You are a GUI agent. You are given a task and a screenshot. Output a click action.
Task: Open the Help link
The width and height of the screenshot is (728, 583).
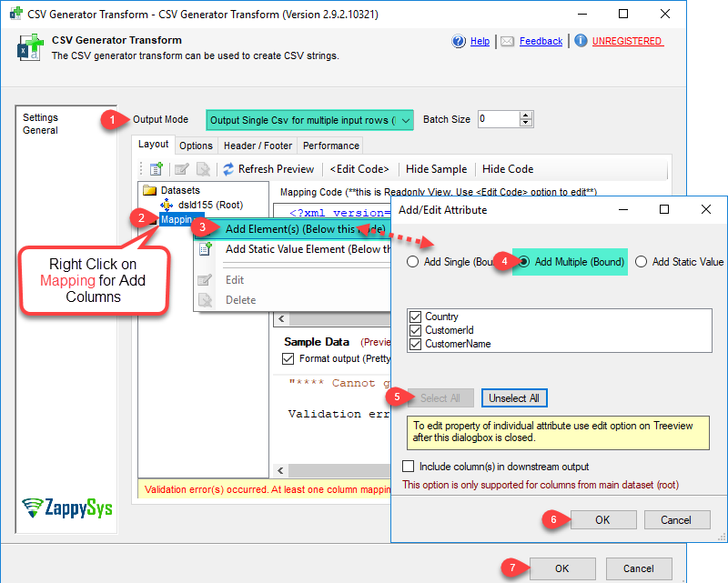tap(480, 41)
